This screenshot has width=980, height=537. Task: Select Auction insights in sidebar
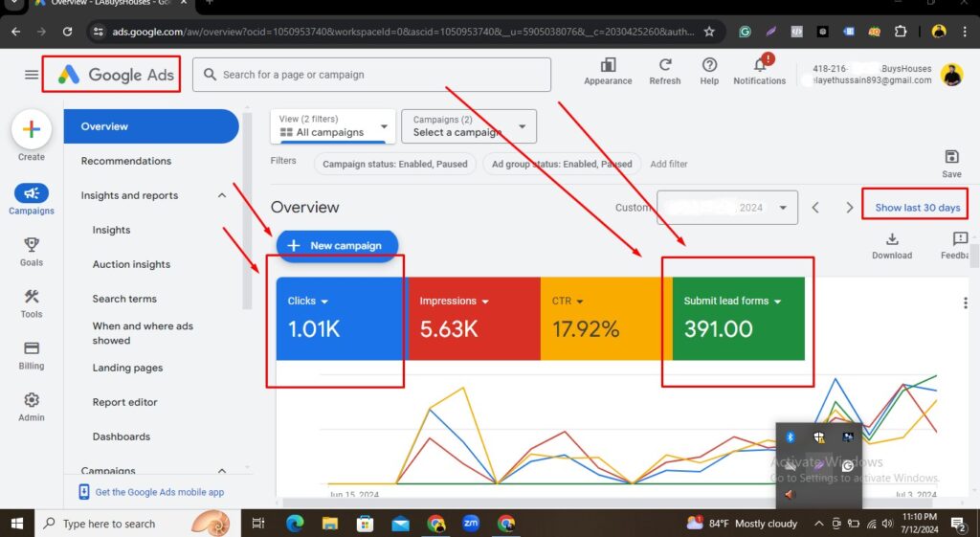click(x=131, y=264)
